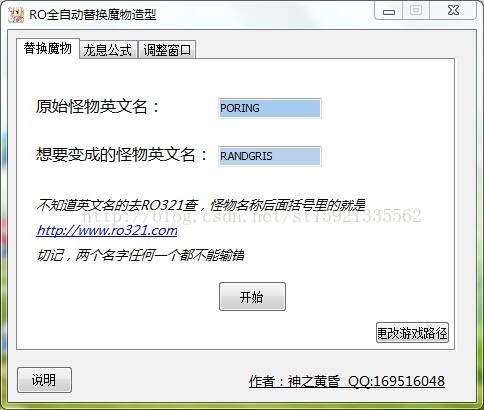
Task: Click the app icon in the title bar
Action: [16, 15]
